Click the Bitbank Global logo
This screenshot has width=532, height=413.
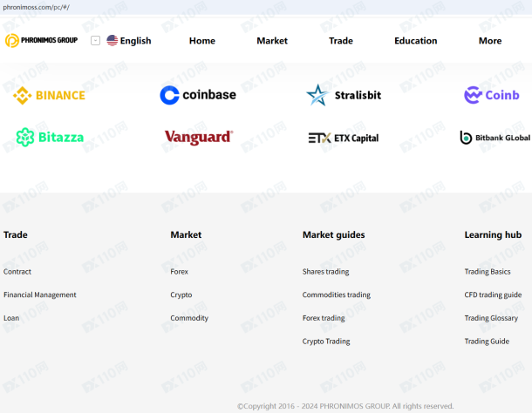pyautogui.click(x=494, y=138)
